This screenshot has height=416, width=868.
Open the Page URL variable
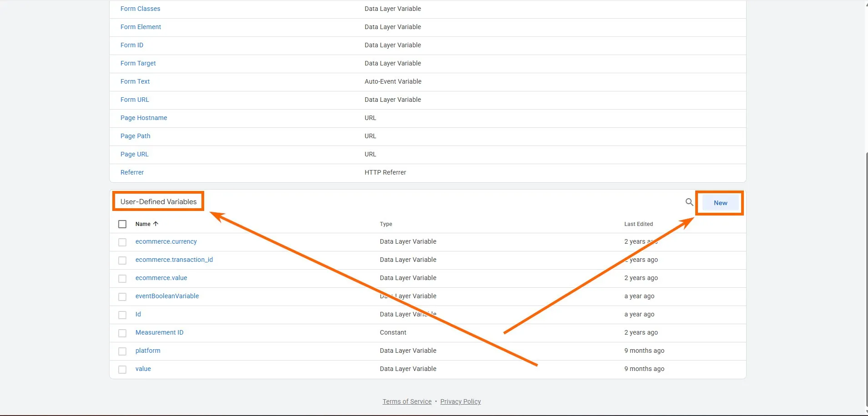click(134, 154)
